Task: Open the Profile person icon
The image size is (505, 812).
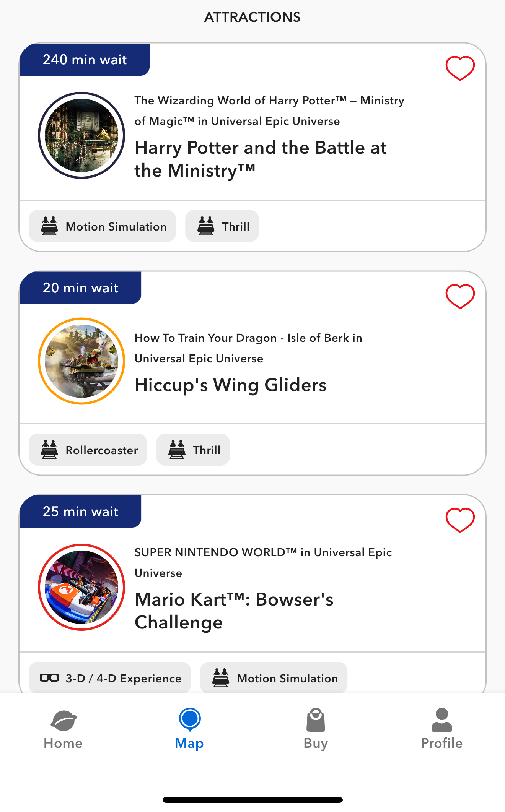Action: 441,720
